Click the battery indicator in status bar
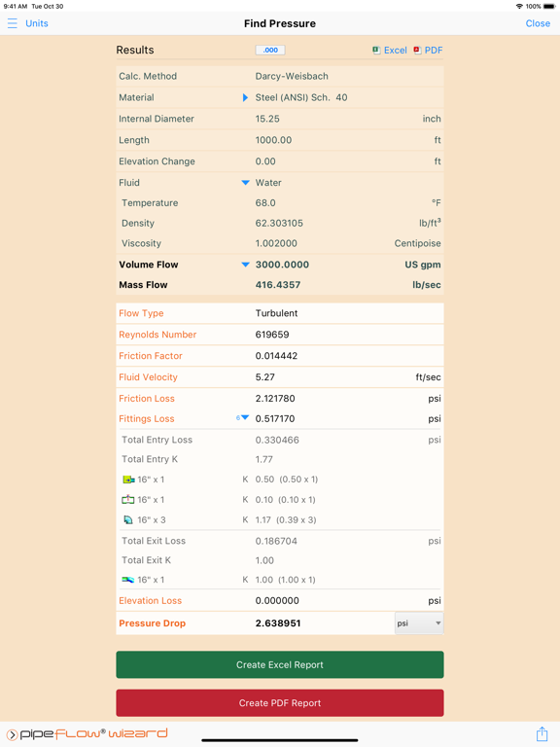560x747 pixels. coord(549,6)
